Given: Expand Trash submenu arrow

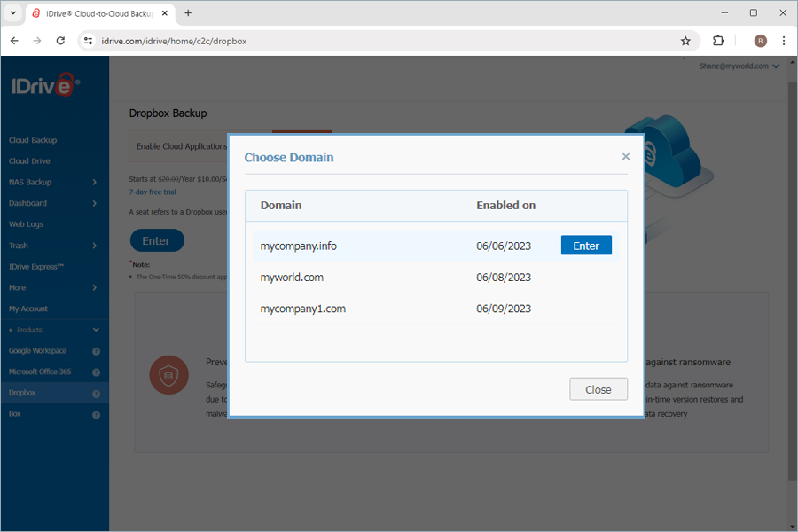Looking at the screenshot, I should click(95, 246).
